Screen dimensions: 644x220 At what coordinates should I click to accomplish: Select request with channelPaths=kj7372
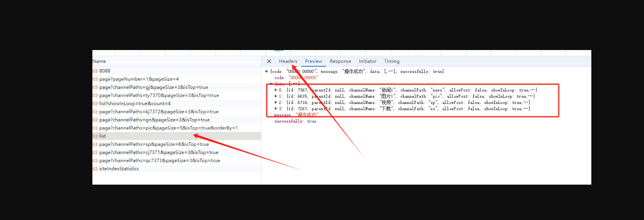coord(177,112)
